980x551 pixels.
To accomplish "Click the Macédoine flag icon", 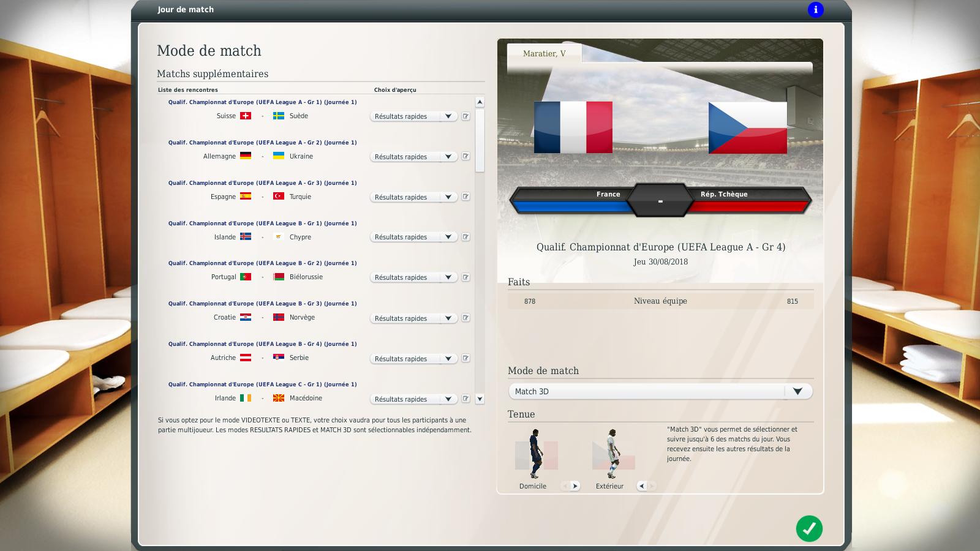I will point(279,398).
